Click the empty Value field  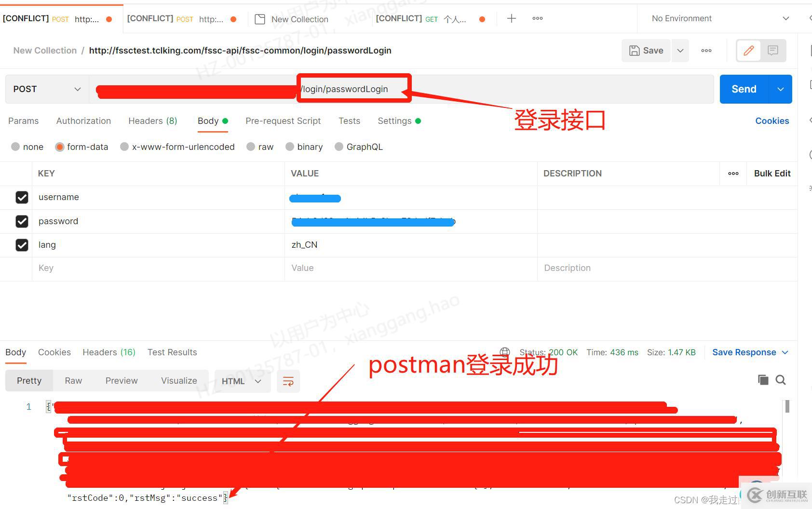coord(411,268)
